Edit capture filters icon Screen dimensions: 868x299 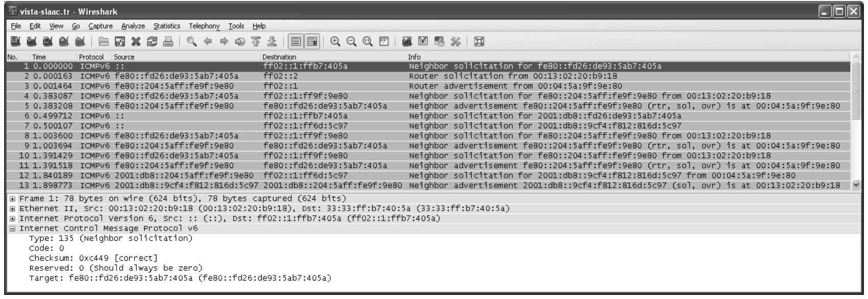pos(407,42)
